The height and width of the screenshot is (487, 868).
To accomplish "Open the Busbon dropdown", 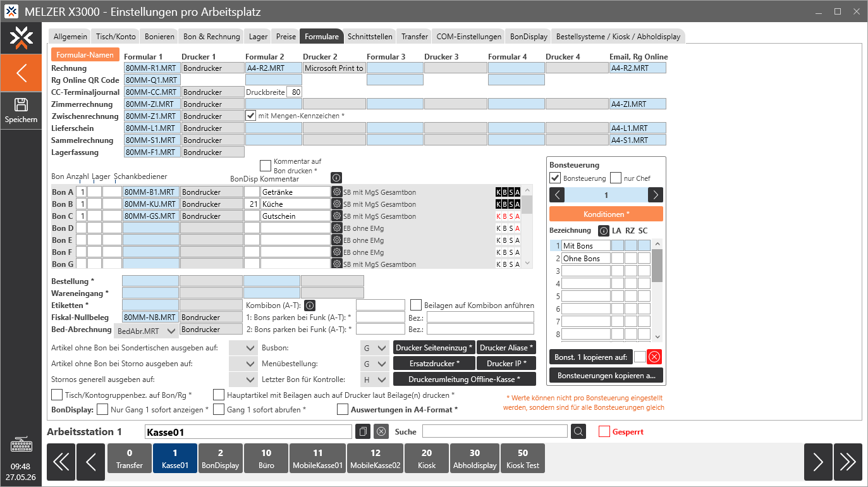I will [x=374, y=348].
